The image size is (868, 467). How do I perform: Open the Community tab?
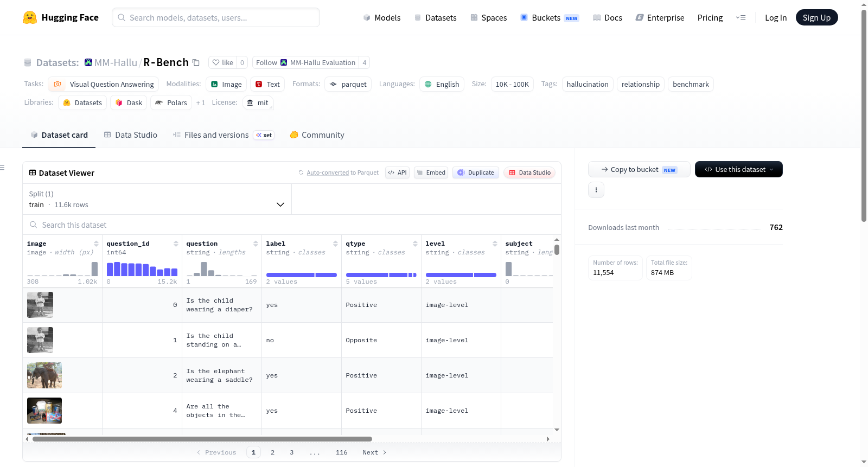tap(317, 135)
